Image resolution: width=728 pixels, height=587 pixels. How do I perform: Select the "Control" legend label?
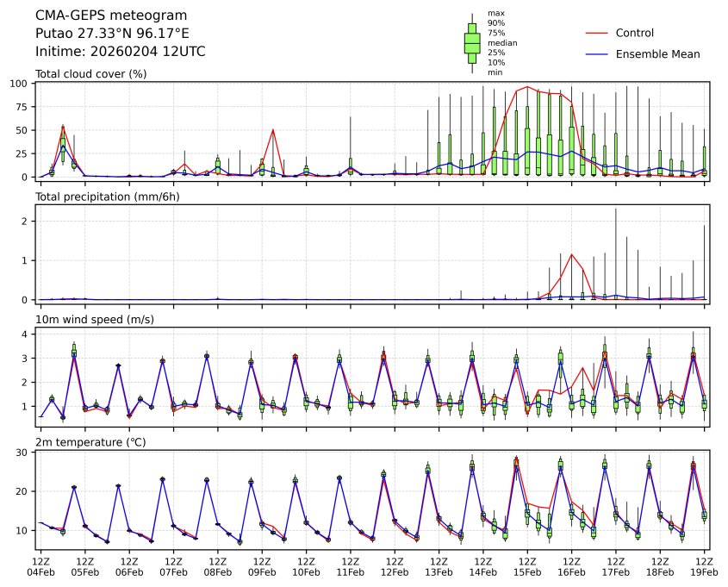[x=635, y=33]
